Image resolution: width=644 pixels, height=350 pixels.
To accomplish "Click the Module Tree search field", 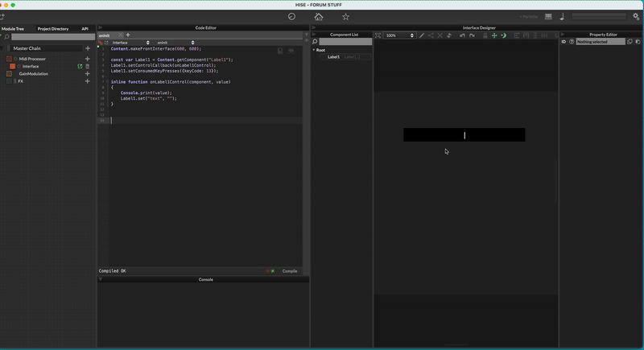I will [53, 37].
